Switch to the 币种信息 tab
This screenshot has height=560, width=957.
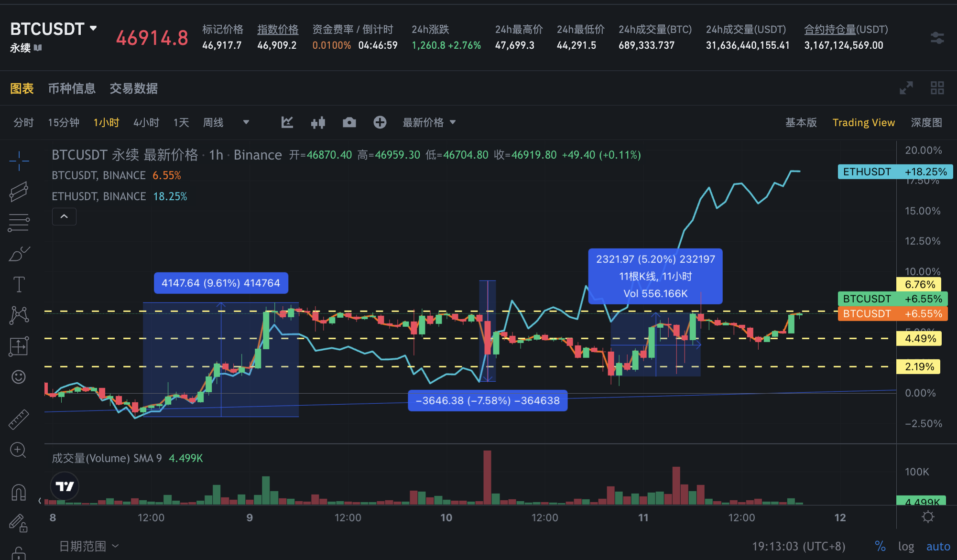72,88
